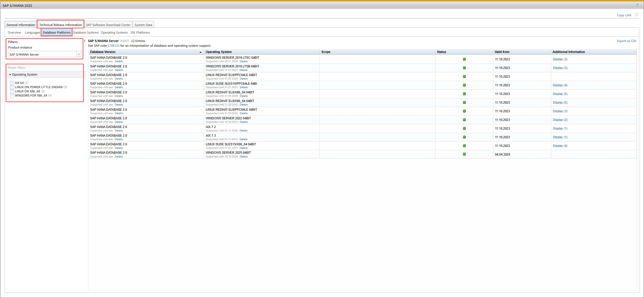The height and width of the screenshot is (298, 644).
Task: Open Display (3) for WINDOWS SERVER 2016 row
Action: 560,68
